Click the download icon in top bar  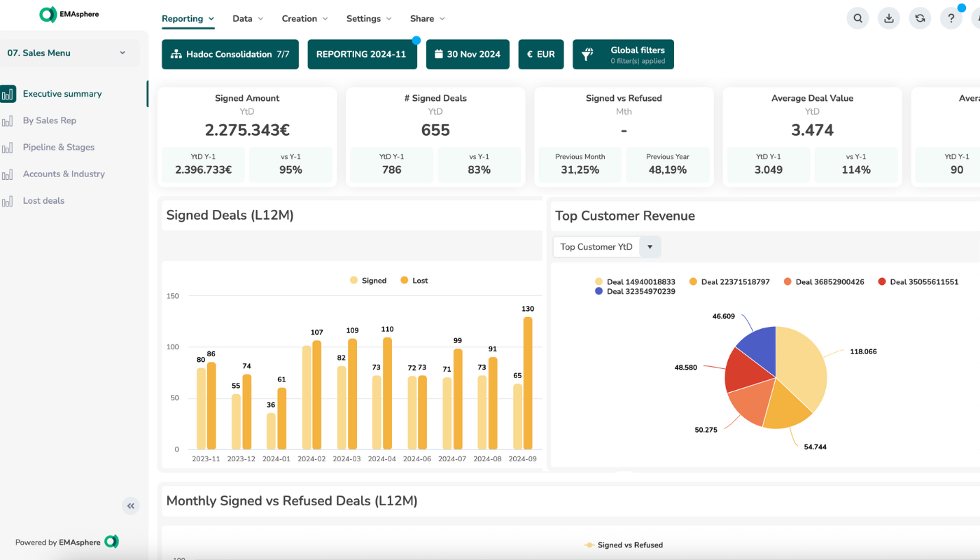[889, 19]
